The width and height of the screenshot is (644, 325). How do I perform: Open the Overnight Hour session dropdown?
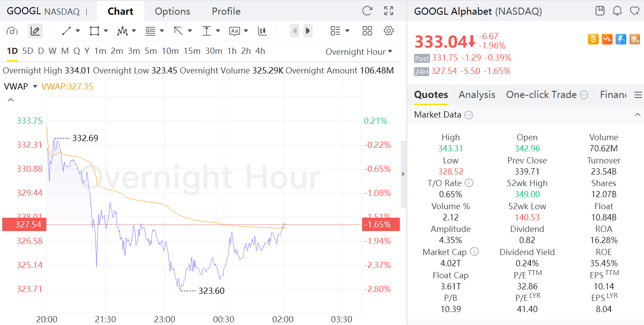point(359,52)
